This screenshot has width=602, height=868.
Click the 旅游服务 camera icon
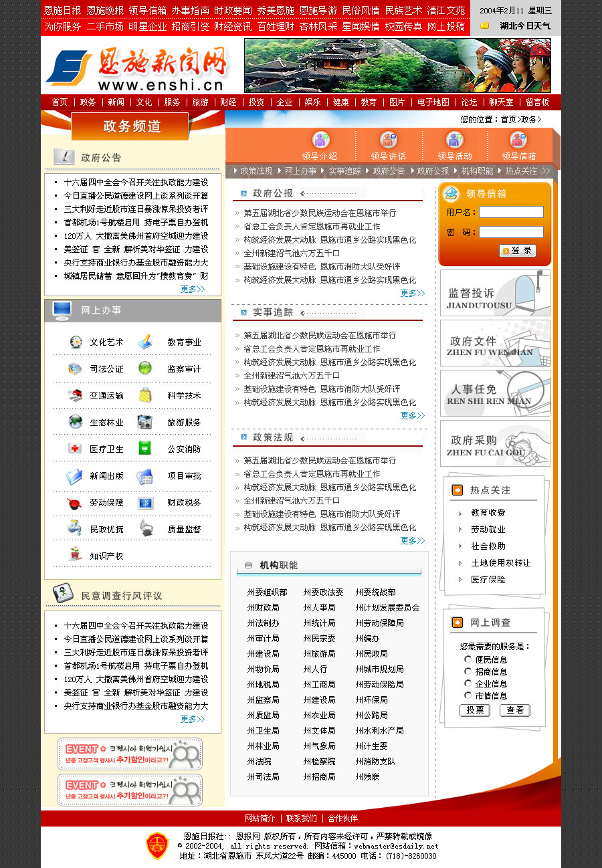[144, 422]
